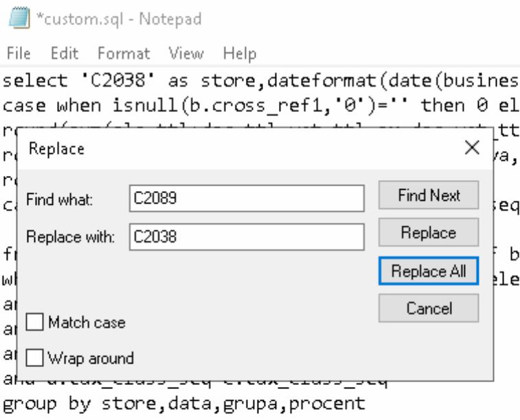
Task: Click the Find Next button
Action: pos(429,195)
